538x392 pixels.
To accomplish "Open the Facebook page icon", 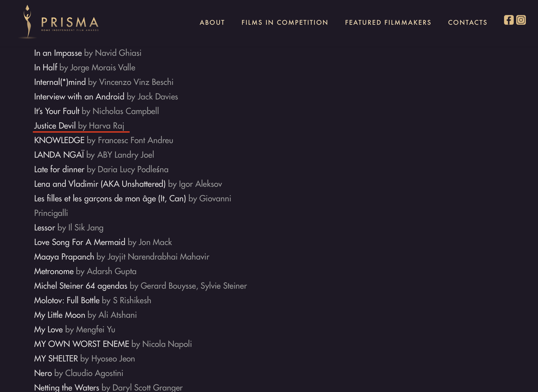I will [509, 20].
